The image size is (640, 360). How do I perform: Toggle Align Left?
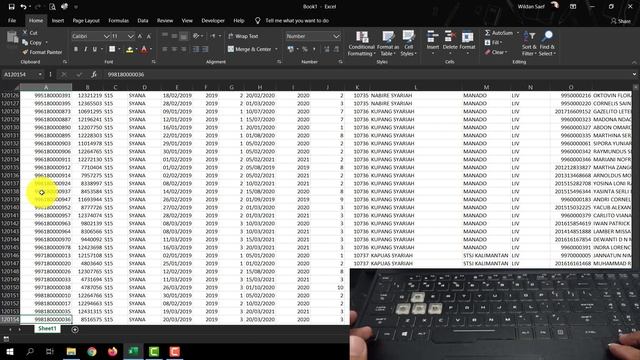coord(164,49)
